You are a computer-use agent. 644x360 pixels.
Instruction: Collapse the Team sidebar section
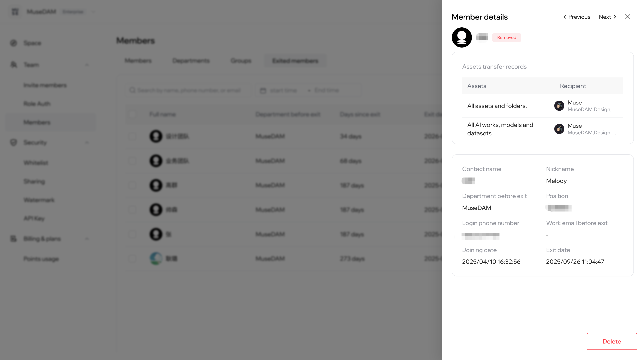[x=87, y=65]
